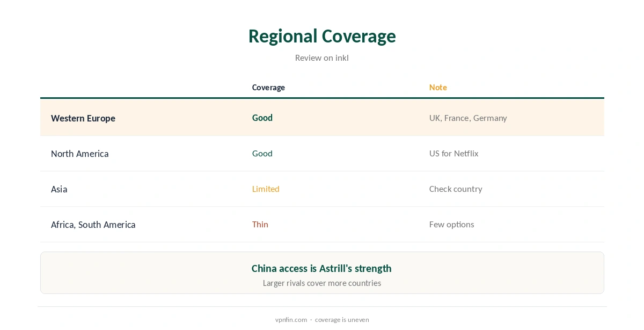Select the Asia row label
The image size is (644, 330).
59,189
